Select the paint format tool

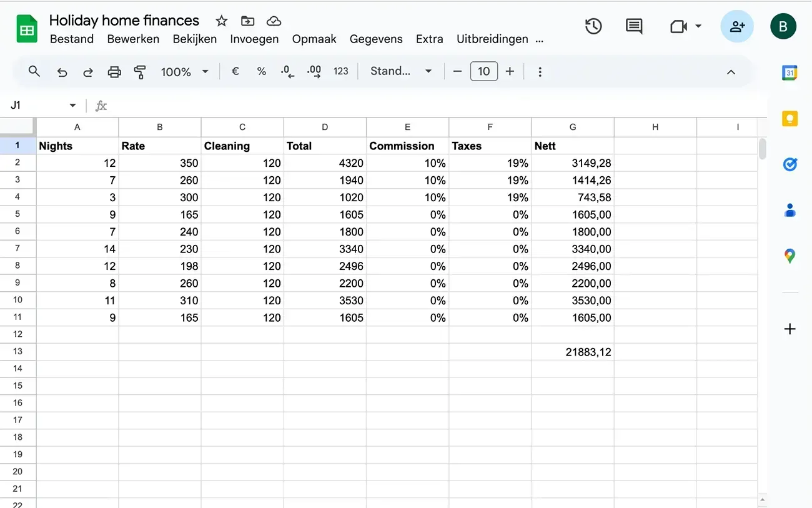[140, 71]
